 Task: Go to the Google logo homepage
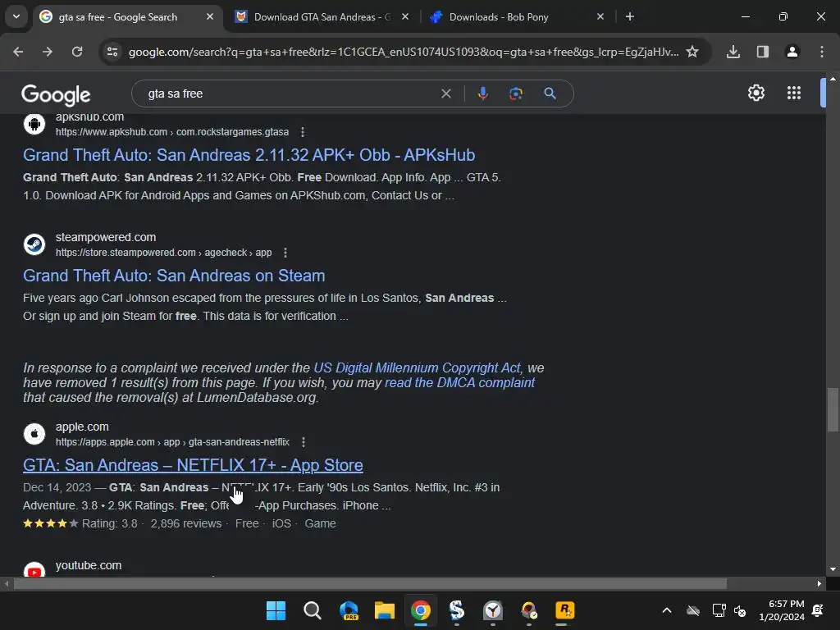[x=56, y=95]
